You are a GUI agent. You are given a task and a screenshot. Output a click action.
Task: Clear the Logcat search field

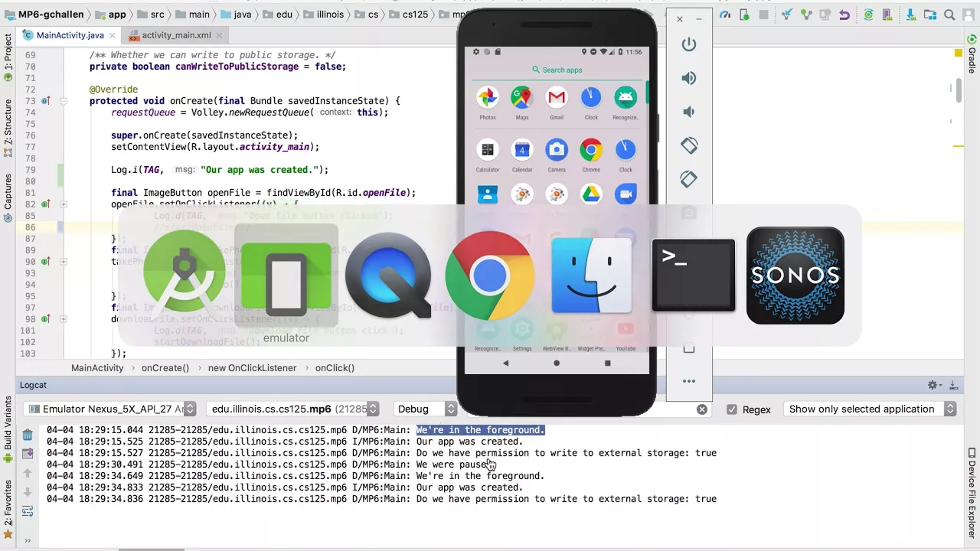tap(701, 409)
